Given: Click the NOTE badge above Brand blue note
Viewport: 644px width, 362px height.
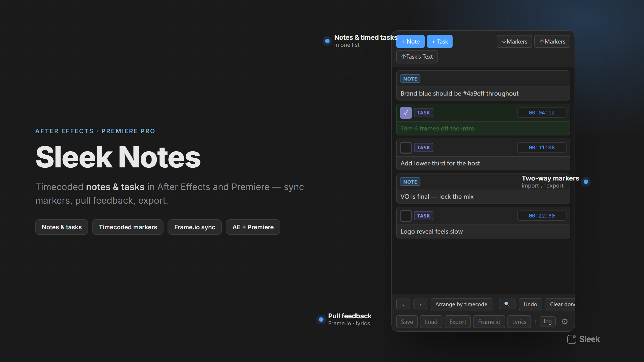Looking at the screenshot, I should (410, 79).
